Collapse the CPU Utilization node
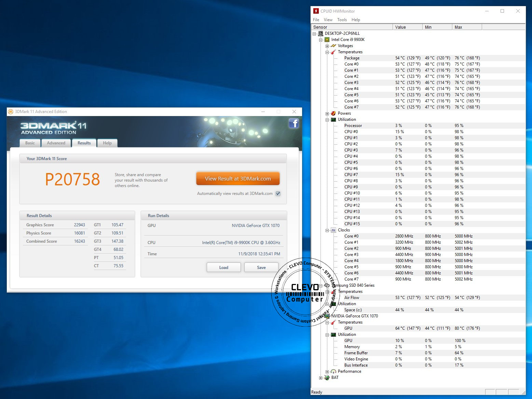532x399 pixels. pyautogui.click(x=327, y=119)
